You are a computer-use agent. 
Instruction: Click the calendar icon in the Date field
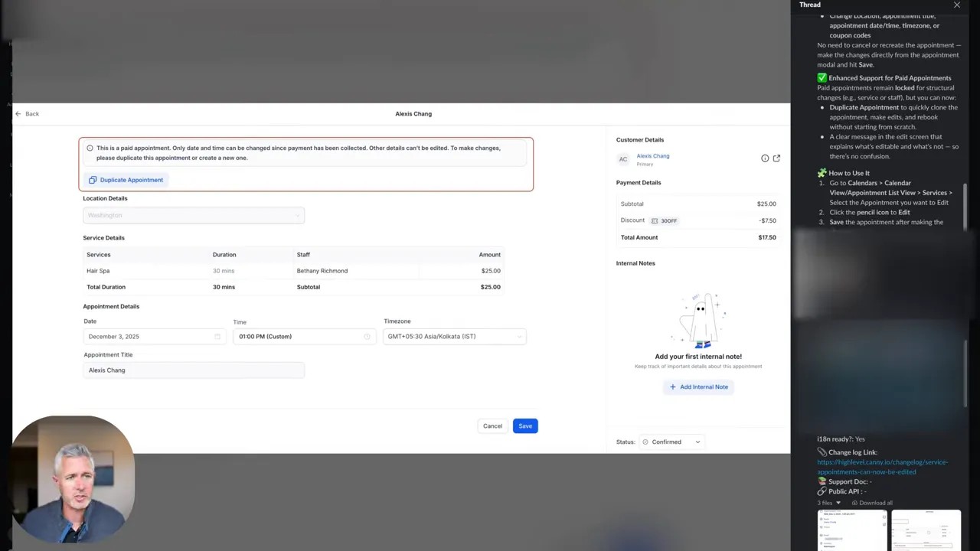[217, 337]
